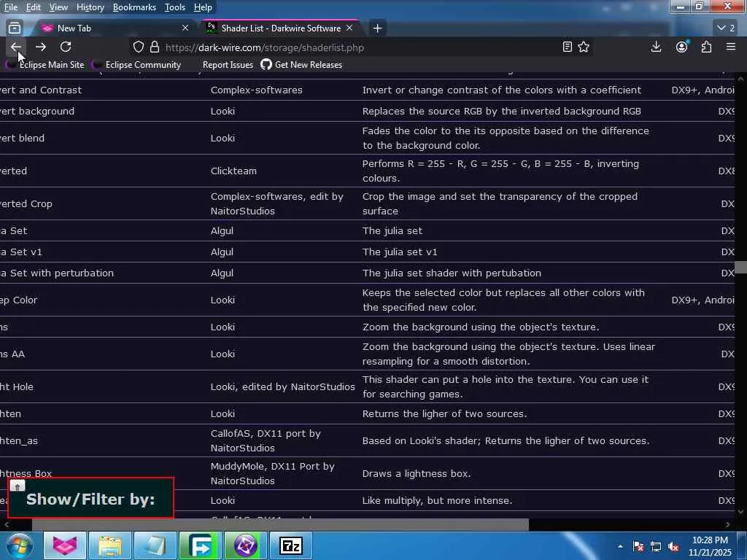
Task: Select 'CallofAS, DX11 port by' author cell
Action: click(x=266, y=441)
